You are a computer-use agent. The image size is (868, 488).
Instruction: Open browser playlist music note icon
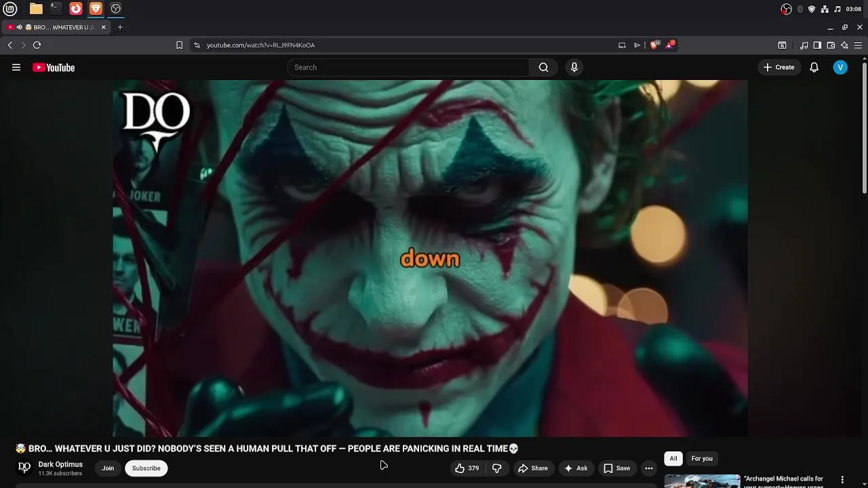[804, 45]
